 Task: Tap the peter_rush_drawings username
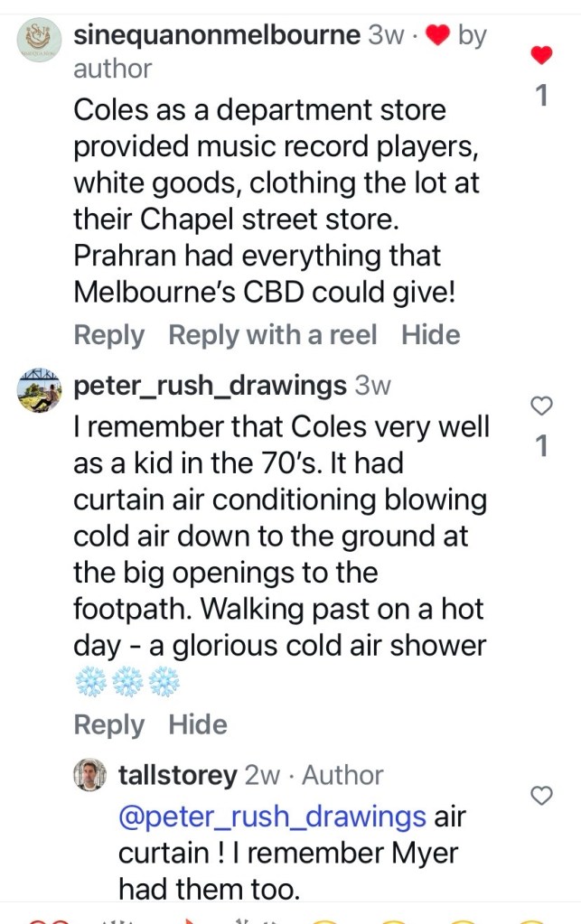point(209,386)
